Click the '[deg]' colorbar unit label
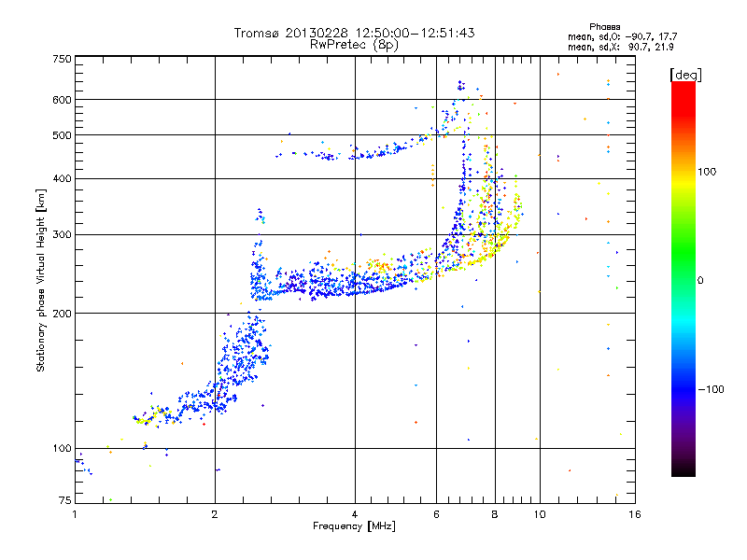 coord(685,75)
